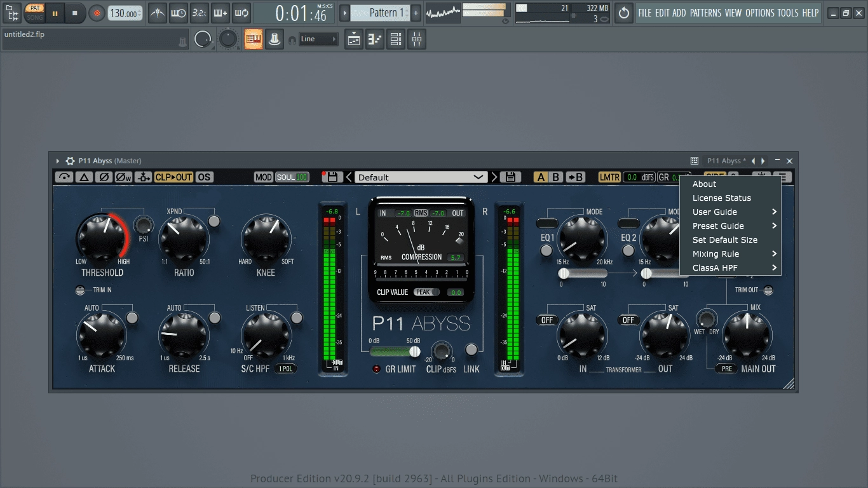Open the piano roll icon
Viewport: 868px width, 488px height.
pyautogui.click(x=375, y=39)
